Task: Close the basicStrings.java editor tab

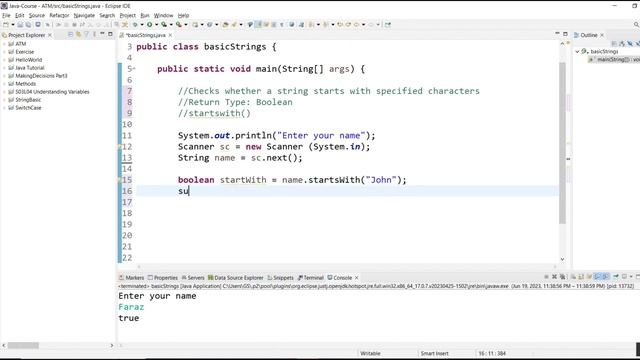Action: (170, 35)
